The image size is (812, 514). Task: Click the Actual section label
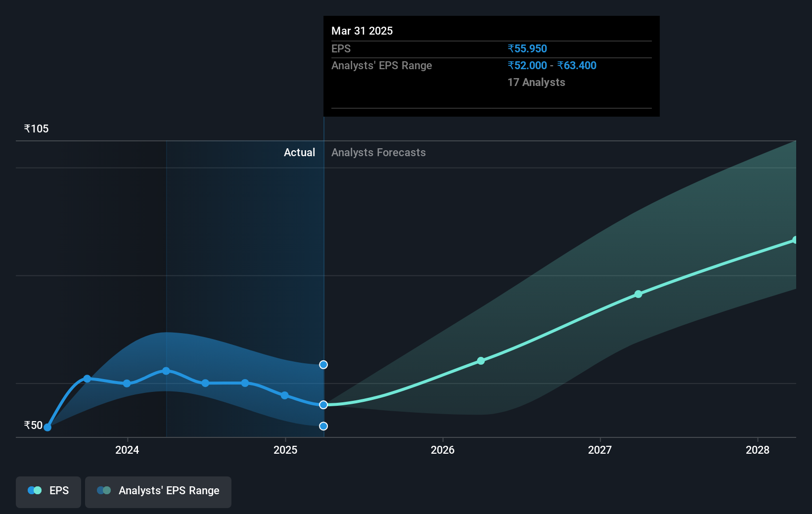click(299, 153)
